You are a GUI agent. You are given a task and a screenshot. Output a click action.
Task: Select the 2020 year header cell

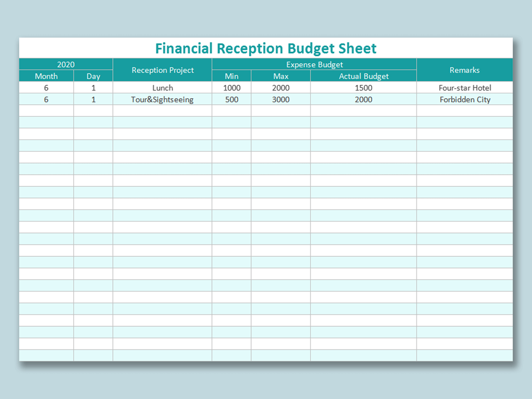pyautogui.click(x=66, y=64)
